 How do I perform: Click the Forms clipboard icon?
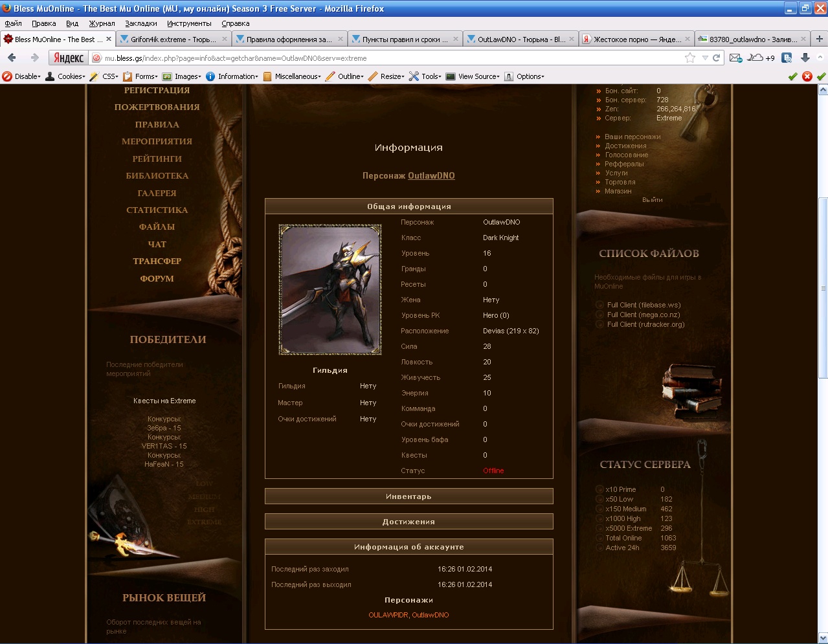[x=128, y=76]
